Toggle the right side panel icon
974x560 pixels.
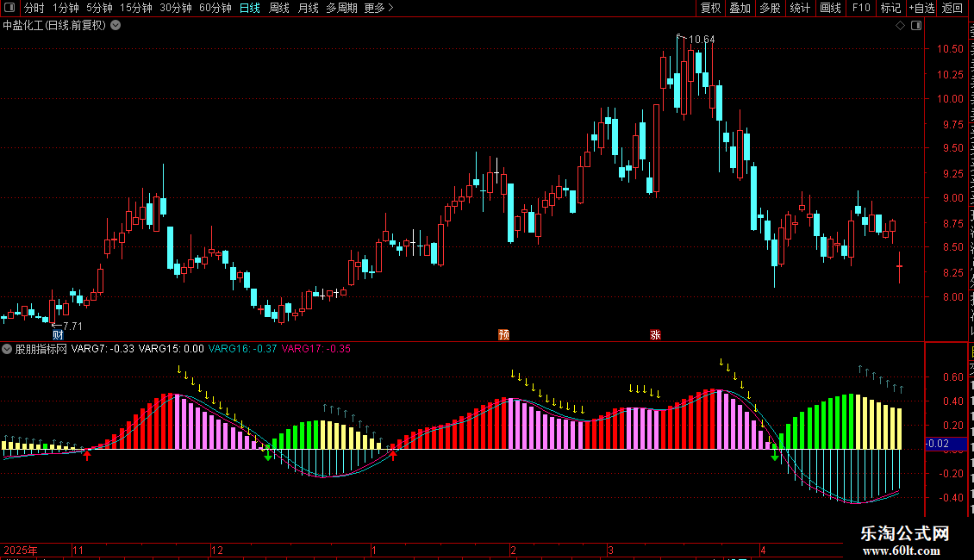click(x=916, y=26)
